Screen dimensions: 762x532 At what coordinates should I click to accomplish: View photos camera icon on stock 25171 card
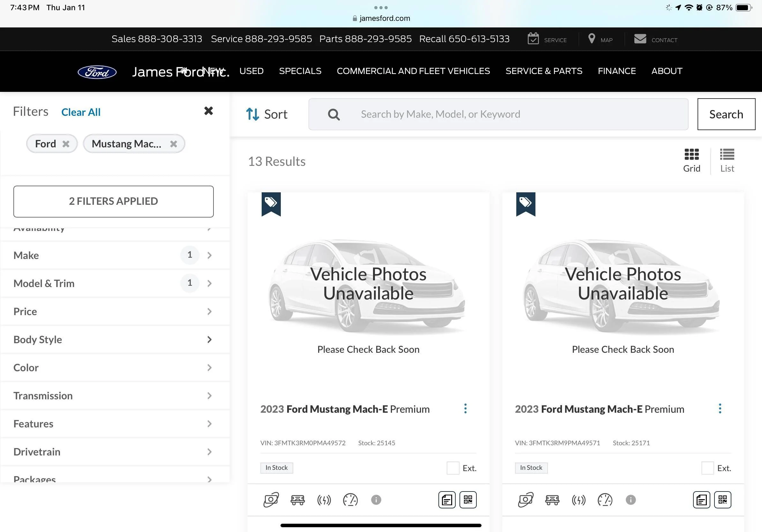[x=526, y=500]
